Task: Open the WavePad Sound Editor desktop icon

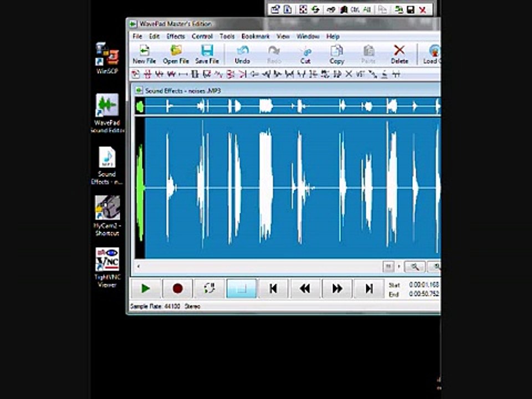Action: pos(107,114)
